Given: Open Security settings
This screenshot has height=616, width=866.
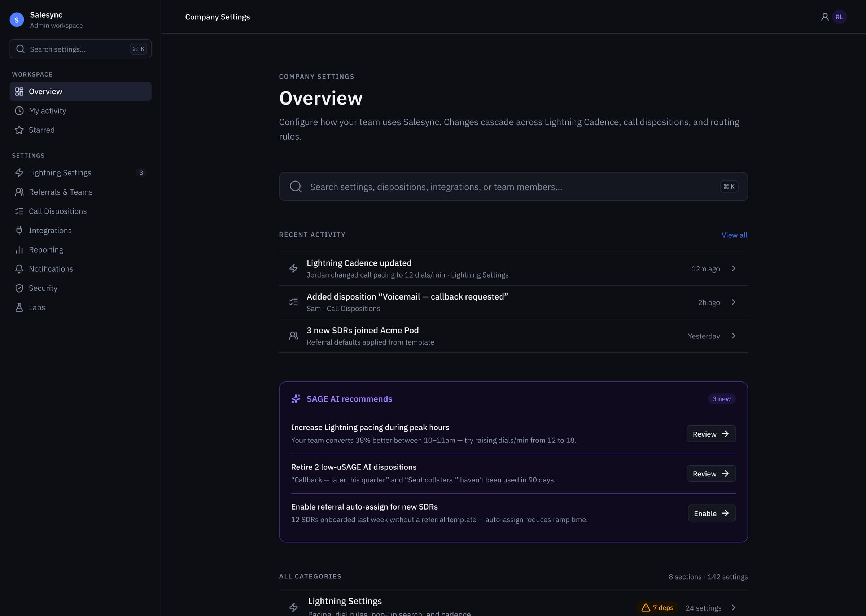Looking at the screenshot, I should (x=80, y=288).
